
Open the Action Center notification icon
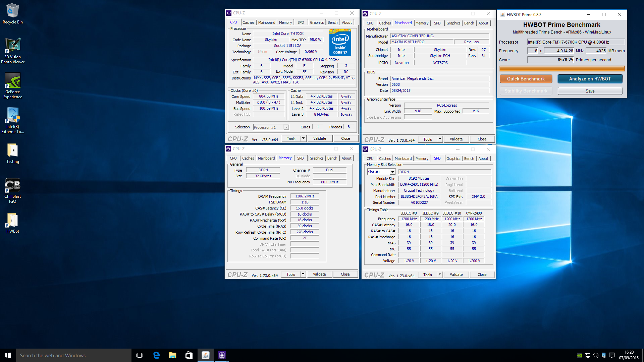point(612,355)
